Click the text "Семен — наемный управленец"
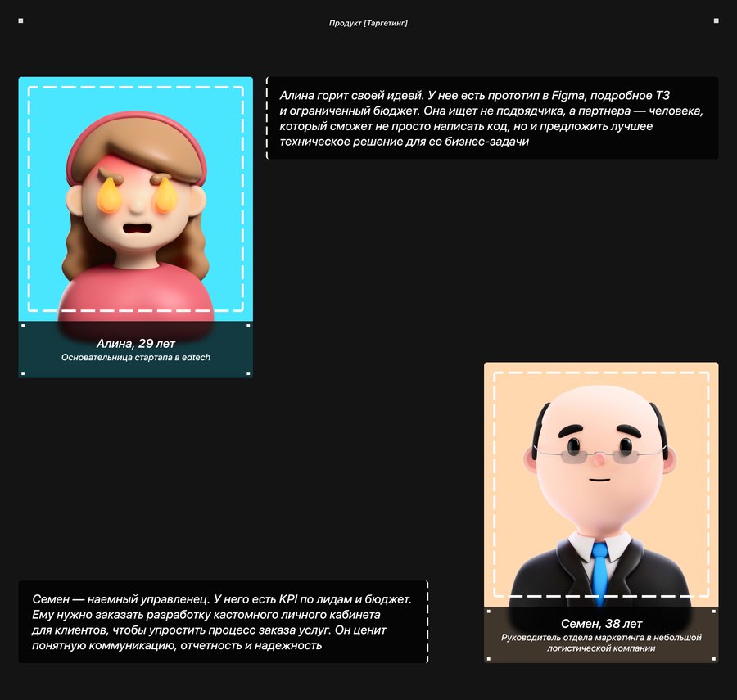737x700 pixels. [x=120, y=599]
